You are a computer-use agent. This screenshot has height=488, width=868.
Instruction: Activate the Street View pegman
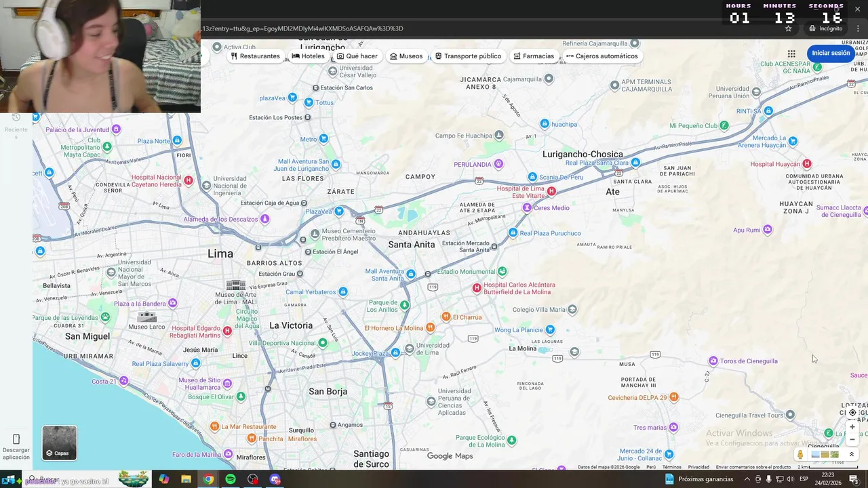[800, 455]
